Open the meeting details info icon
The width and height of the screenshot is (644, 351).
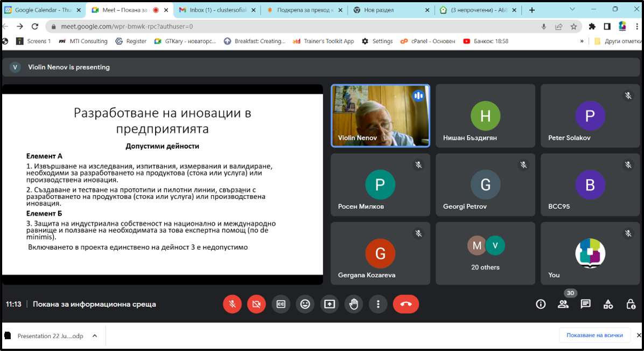pyautogui.click(x=541, y=304)
